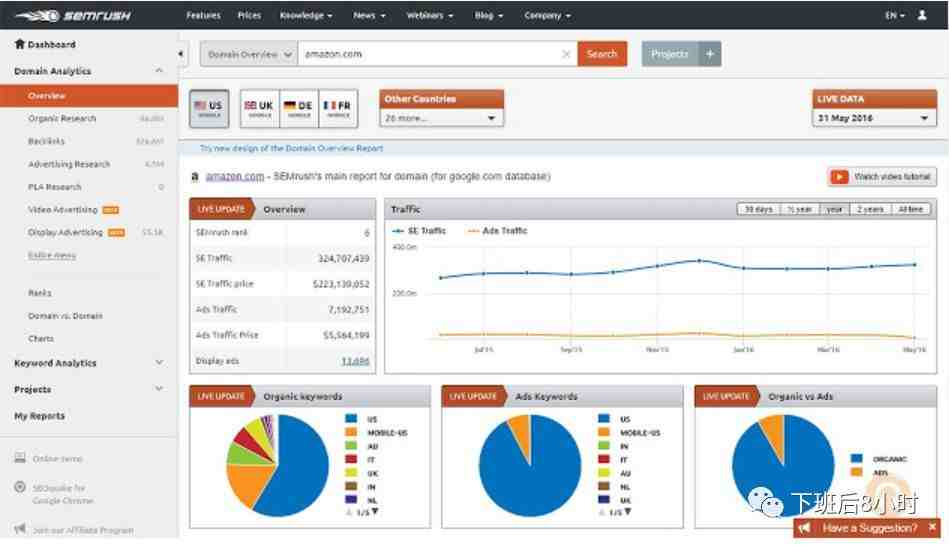The image size is (949, 545).
Task: Open the amazon.com domain link
Action: point(235,176)
